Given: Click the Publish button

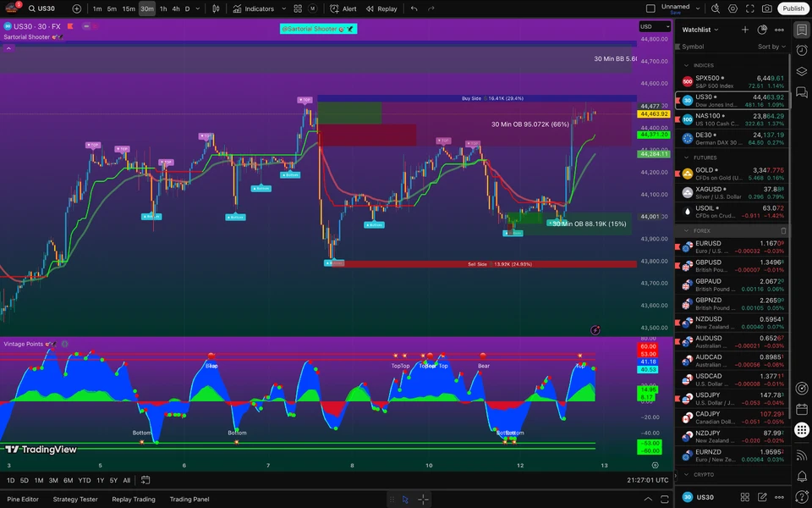Looking at the screenshot, I should [x=793, y=8].
